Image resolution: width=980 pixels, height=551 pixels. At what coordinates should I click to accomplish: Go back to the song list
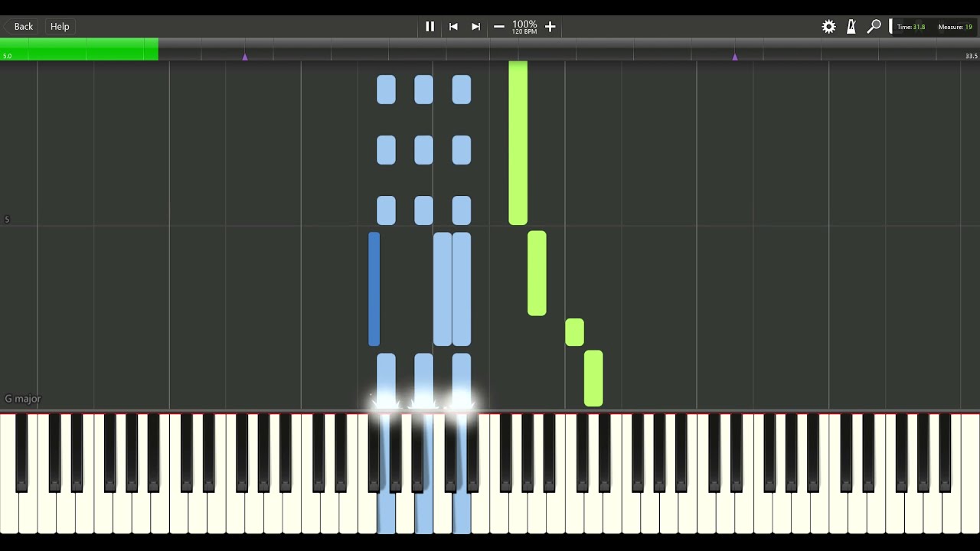23,27
